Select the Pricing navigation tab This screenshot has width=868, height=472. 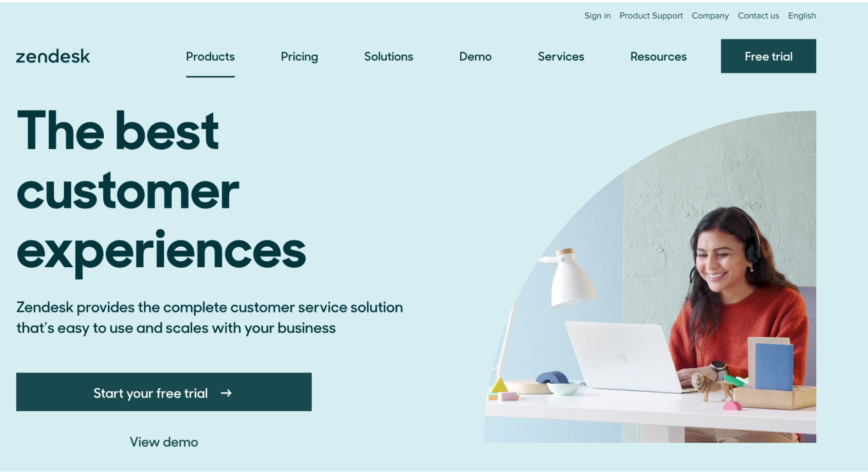click(x=299, y=56)
